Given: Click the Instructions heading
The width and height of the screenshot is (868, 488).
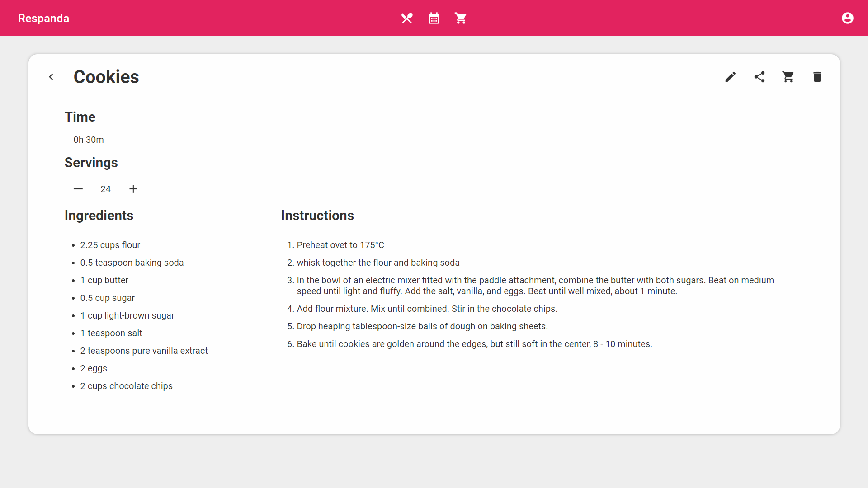Looking at the screenshot, I should [317, 216].
